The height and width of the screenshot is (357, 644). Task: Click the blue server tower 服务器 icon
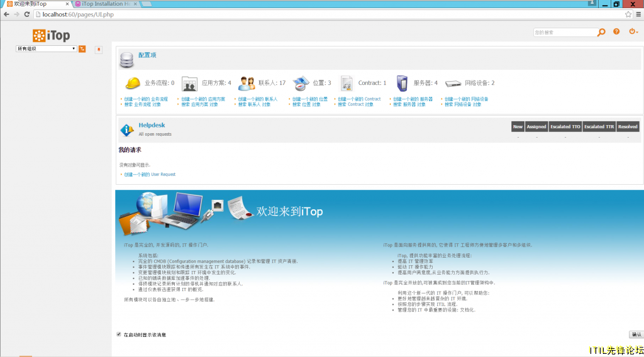(402, 84)
